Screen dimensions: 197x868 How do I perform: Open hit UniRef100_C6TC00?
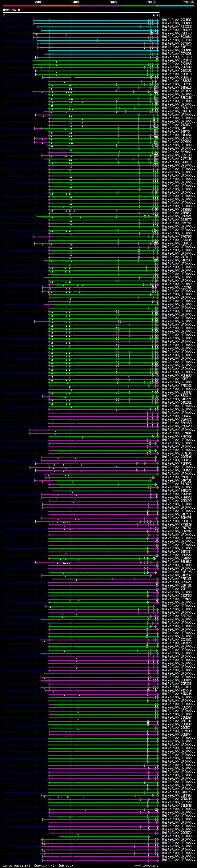pyautogui.click(x=177, y=40)
